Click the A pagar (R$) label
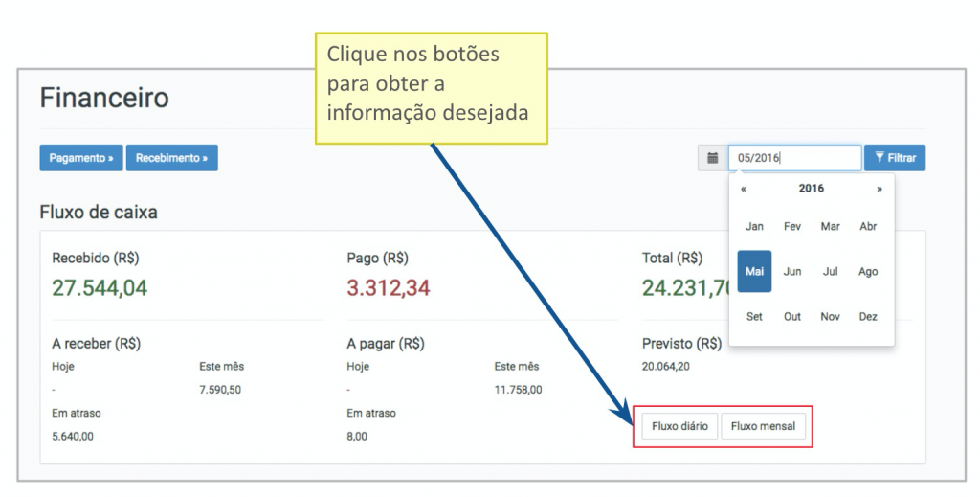The width and height of the screenshot is (980, 497). pos(386,343)
